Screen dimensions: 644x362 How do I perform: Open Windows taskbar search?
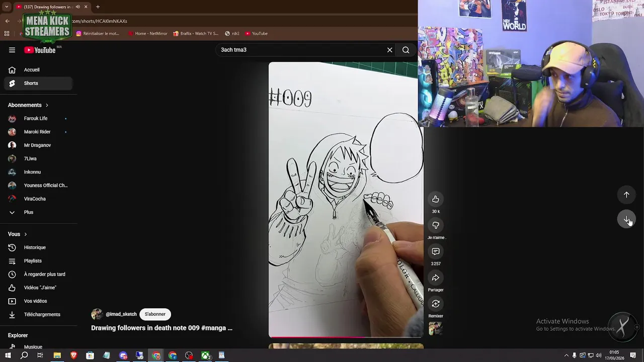tap(24, 355)
